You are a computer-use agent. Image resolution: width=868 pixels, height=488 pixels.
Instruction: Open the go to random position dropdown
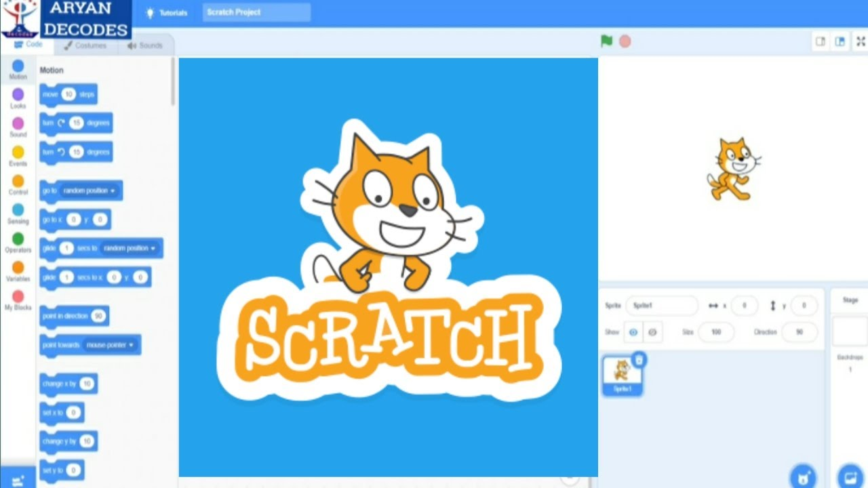point(90,191)
